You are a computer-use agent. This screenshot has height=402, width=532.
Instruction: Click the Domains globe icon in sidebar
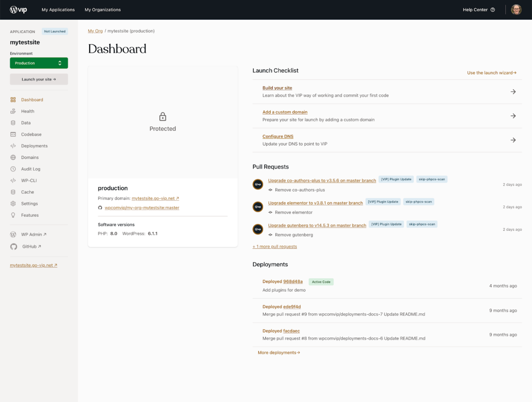pos(13,157)
